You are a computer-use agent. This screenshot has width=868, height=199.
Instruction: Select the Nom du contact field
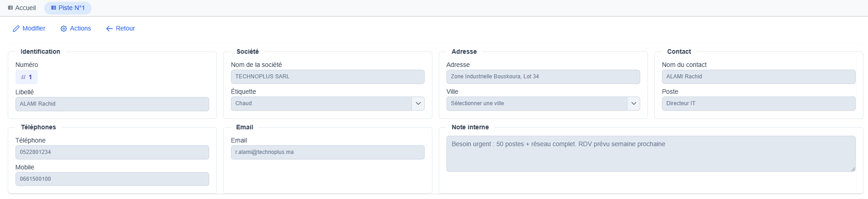759,77
